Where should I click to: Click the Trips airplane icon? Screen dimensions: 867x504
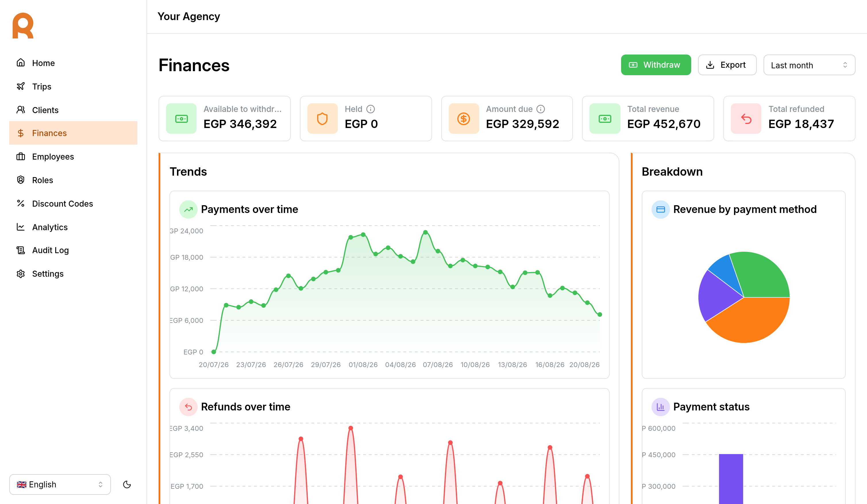click(21, 86)
